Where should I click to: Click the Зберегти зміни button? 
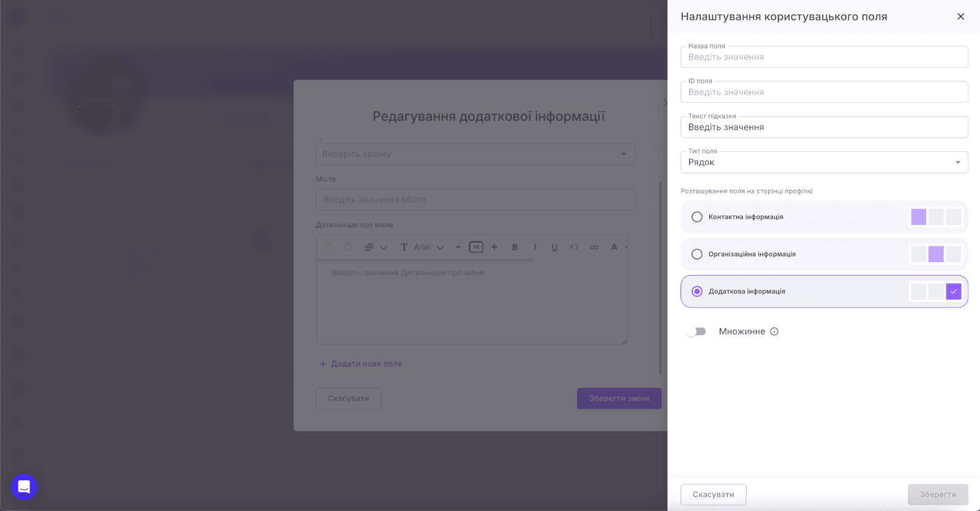coord(619,398)
